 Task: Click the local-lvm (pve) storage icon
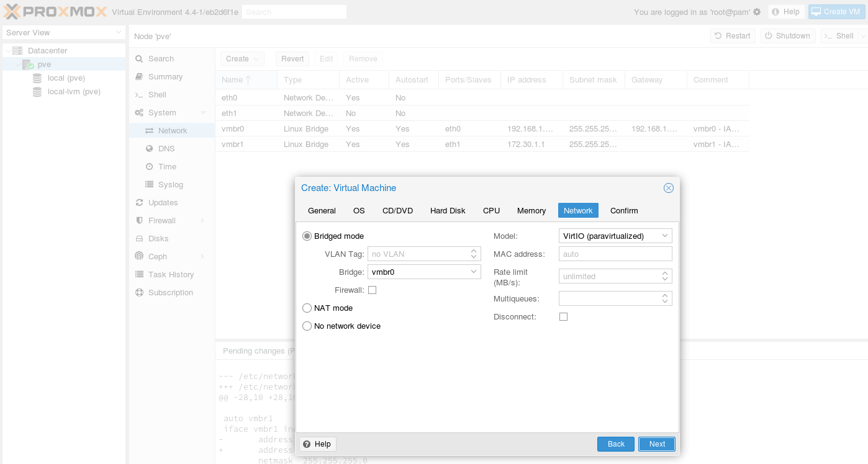(37, 92)
